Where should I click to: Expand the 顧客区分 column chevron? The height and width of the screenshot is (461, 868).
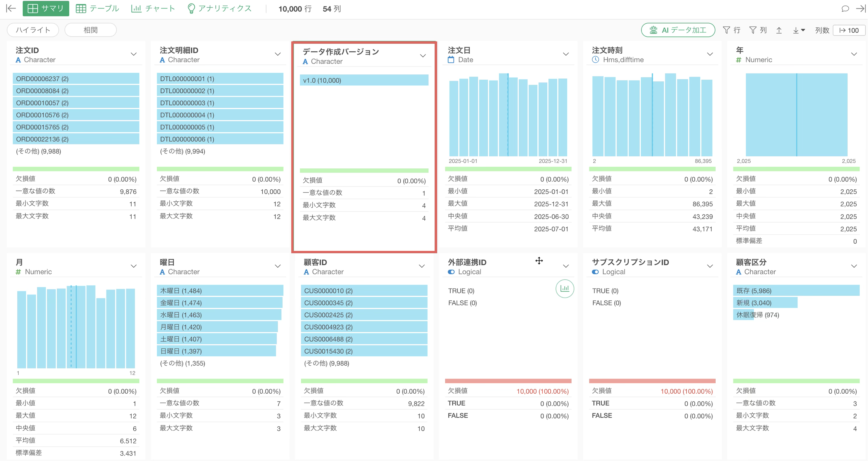[854, 266]
